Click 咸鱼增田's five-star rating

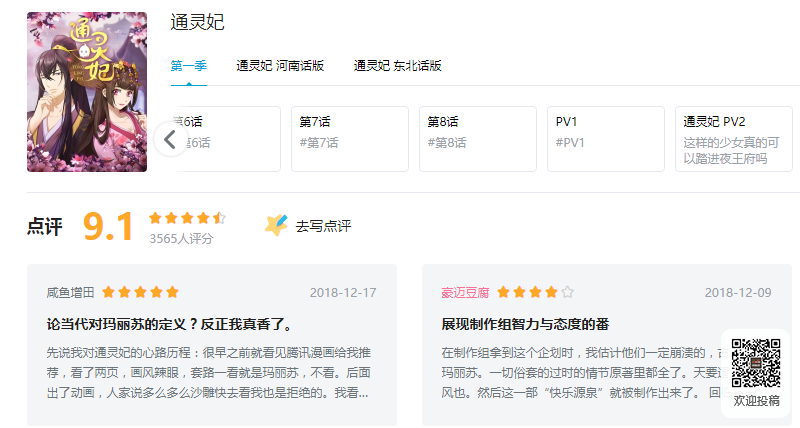pos(140,292)
